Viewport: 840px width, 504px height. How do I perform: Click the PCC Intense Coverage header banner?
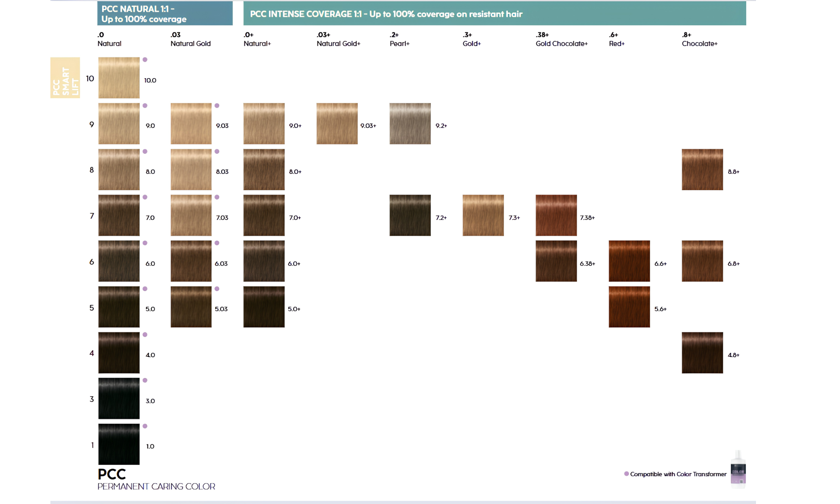click(495, 13)
